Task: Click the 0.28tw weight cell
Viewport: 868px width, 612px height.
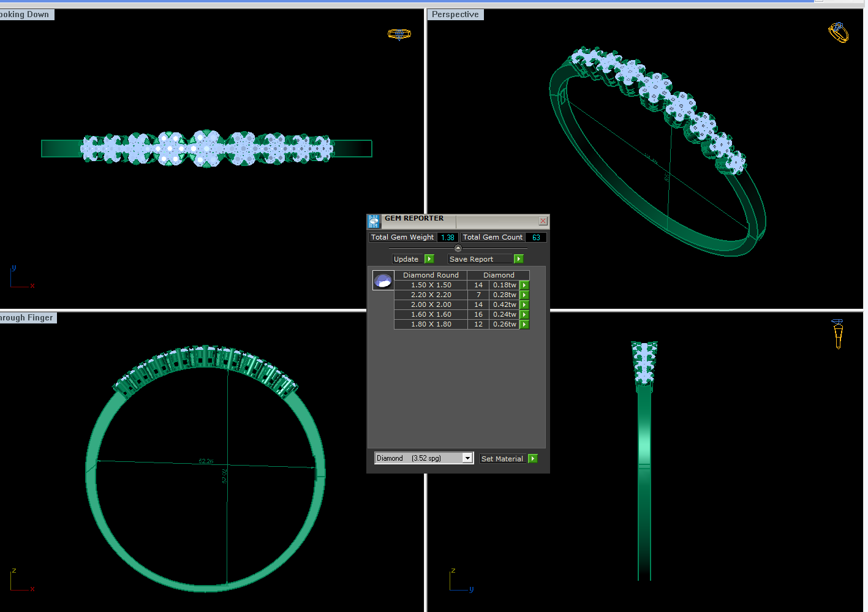Action: [x=505, y=295]
